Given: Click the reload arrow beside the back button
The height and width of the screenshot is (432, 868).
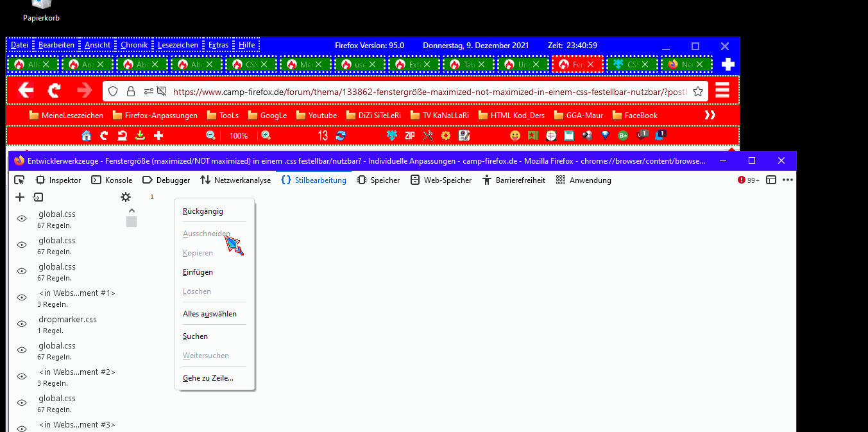Looking at the screenshot, I should (55, 91).
